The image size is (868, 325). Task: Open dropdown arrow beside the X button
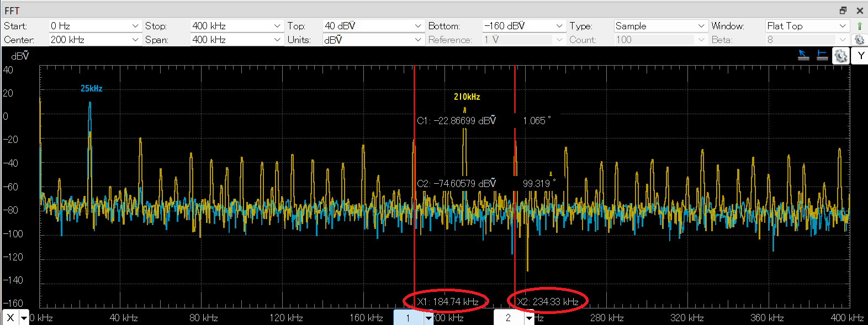24,318
